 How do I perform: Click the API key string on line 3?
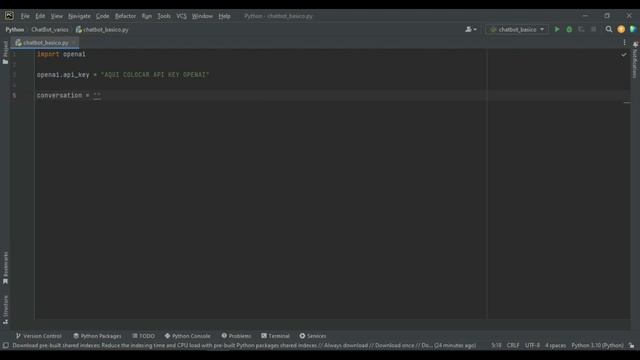(155, 75)
